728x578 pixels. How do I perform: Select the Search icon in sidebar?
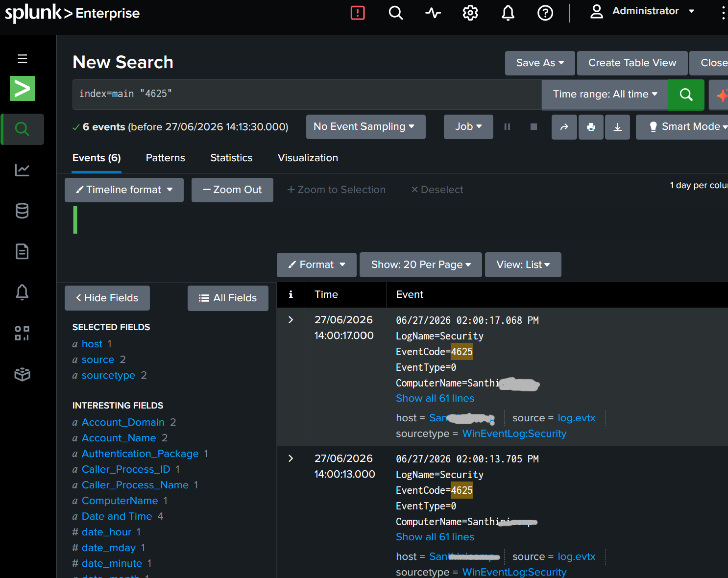pos(22,129)
